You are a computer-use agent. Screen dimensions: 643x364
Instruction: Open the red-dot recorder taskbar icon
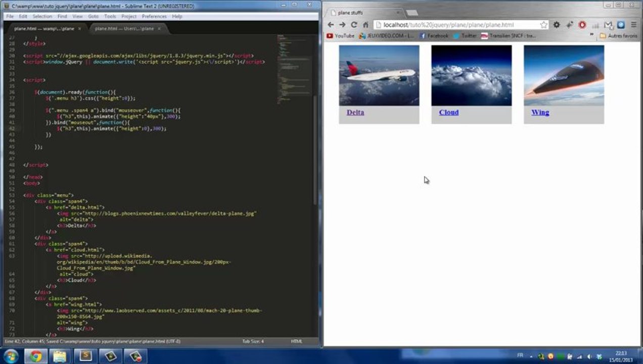coord(135,356)
